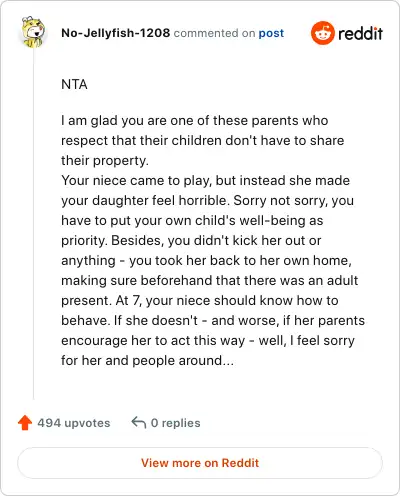400x496 pixels.
Task: Click the View more on Reddit button
Action: pos(200,463)
